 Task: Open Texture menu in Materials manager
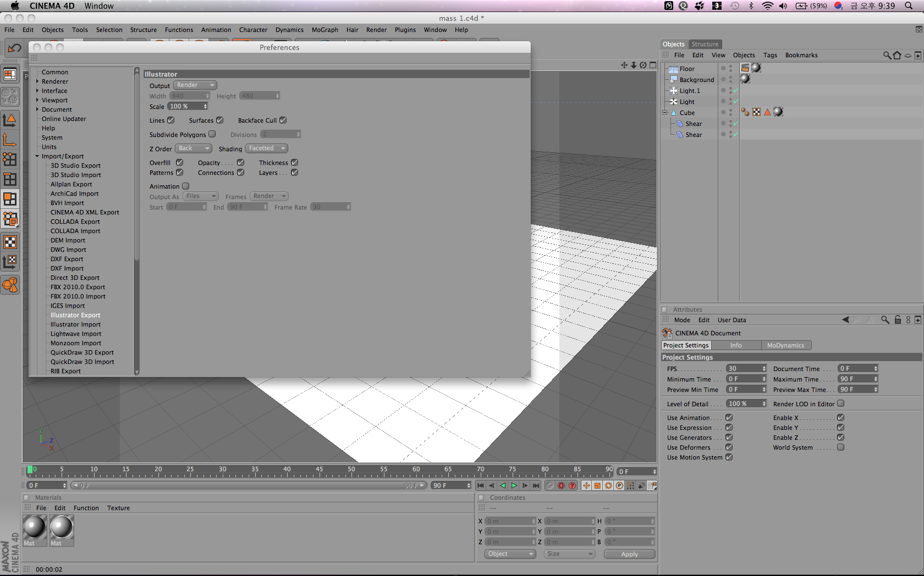(119, 508)
